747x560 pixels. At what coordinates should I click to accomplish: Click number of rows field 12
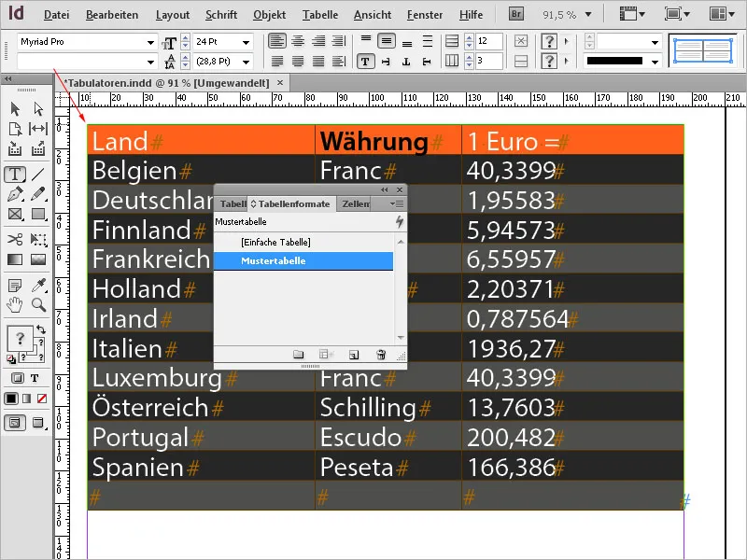(488, 41)
